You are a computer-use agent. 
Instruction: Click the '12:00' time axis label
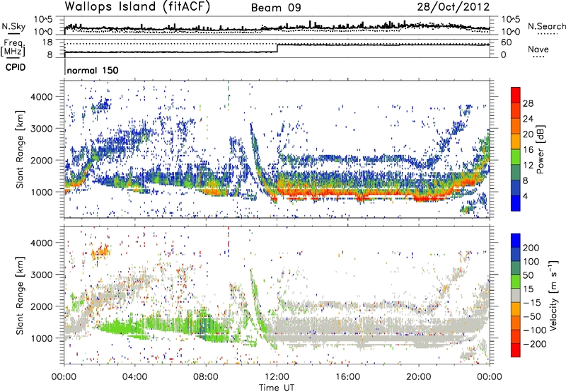277,376
